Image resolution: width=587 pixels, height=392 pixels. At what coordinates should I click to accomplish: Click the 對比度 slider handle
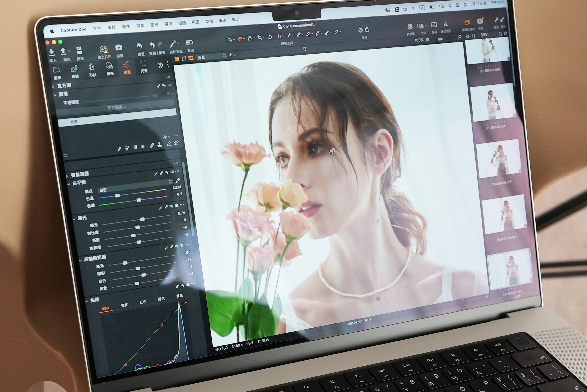click(137, 227)
